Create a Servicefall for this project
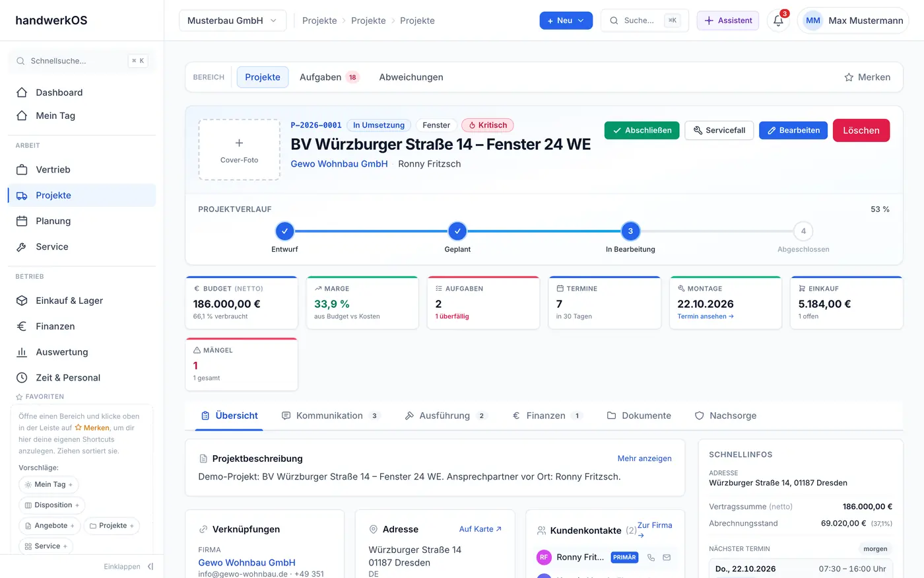Image resolution: width=924 pixels, height=578 pixels. click(719, 130)
